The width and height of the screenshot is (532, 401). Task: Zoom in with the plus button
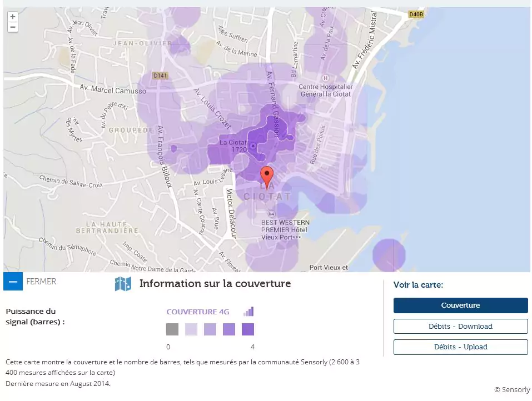pos(13,17)
